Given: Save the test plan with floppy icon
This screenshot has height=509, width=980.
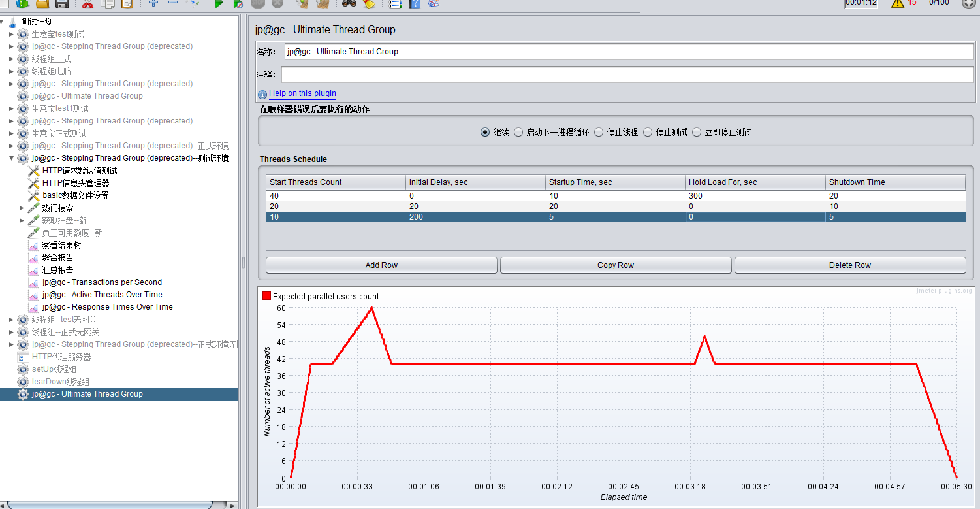Looking at the screenshot, I should coord(62,4).
